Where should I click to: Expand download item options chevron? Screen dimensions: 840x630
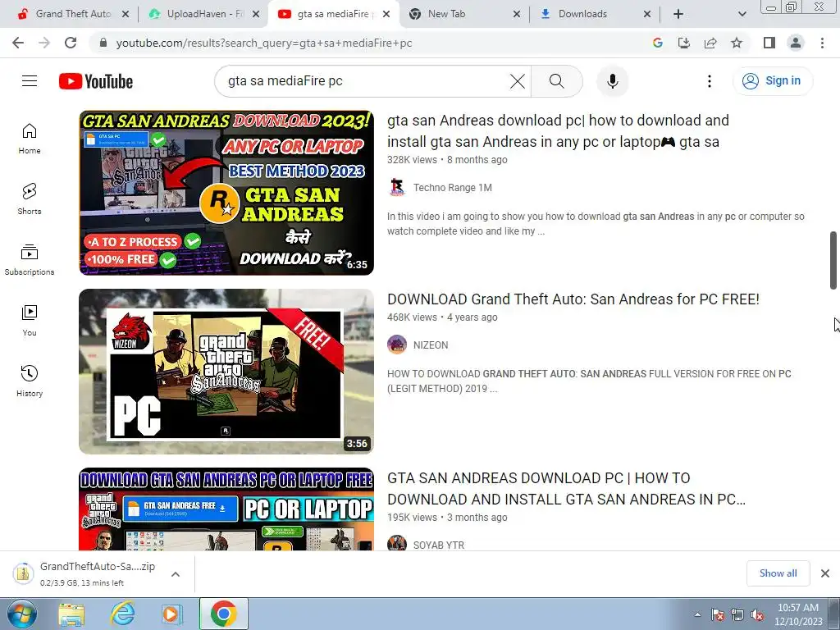(x=176, y=574)
